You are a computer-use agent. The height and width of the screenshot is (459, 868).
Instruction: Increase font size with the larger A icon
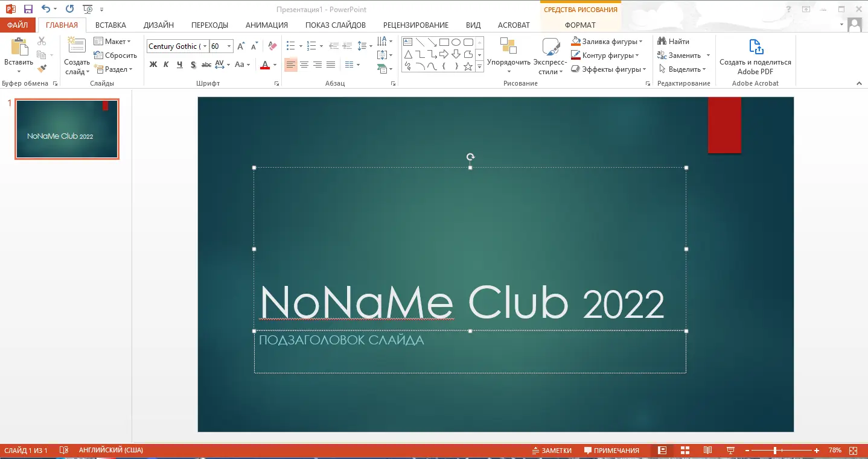241,46
